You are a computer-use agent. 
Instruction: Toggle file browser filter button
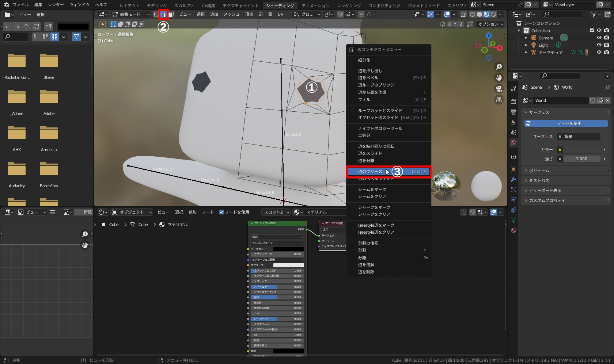[76, 37]
